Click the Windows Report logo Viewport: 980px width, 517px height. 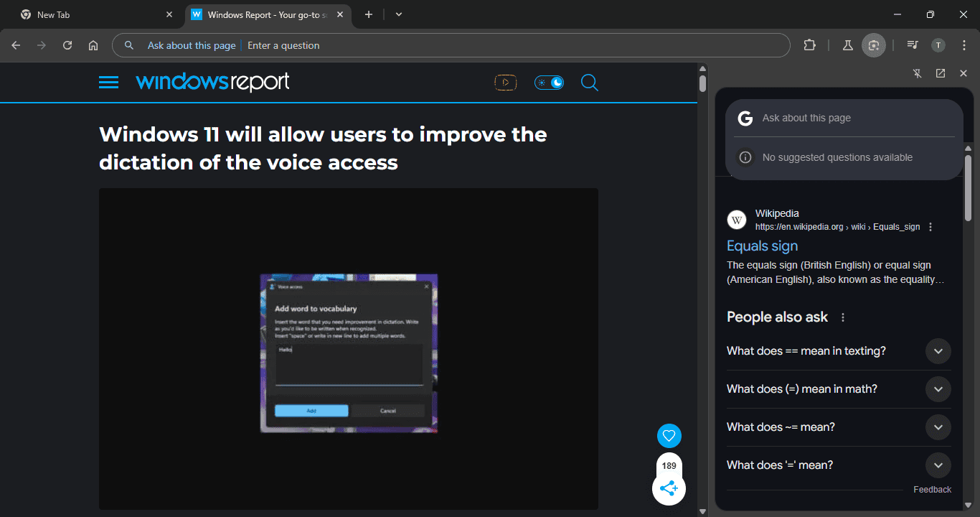(212, 82)
